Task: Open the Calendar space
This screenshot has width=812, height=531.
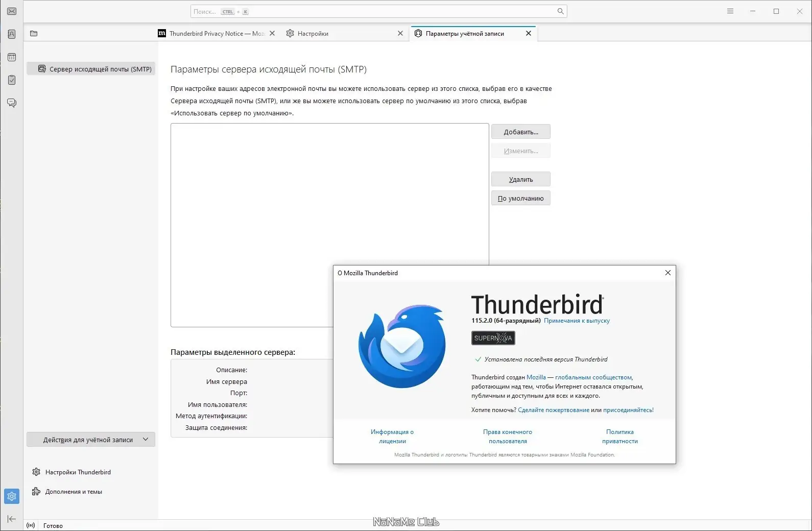Action: coord(12,57)
